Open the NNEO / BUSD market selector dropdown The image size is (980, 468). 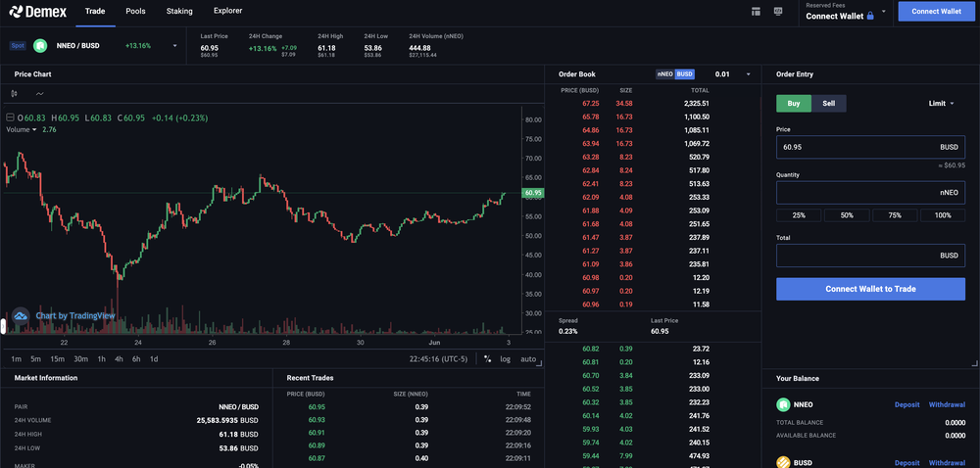click(x=175, y=46)
